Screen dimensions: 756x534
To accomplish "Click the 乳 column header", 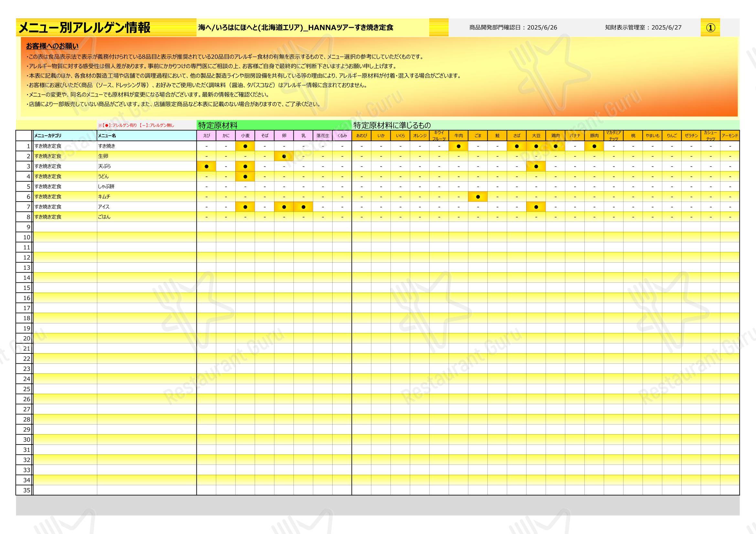I will click(303, 136).
